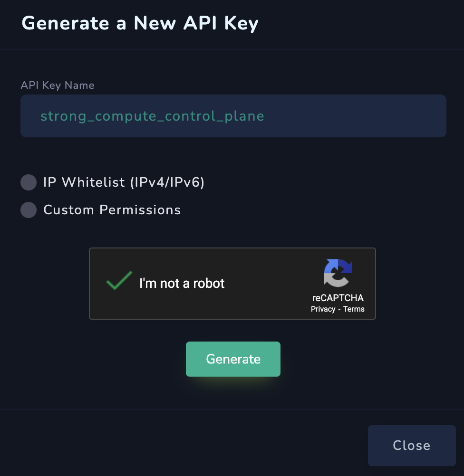Click the "reCAPTCHA" brand text
Screen dimensions: 464x476
tap(338, 298)
